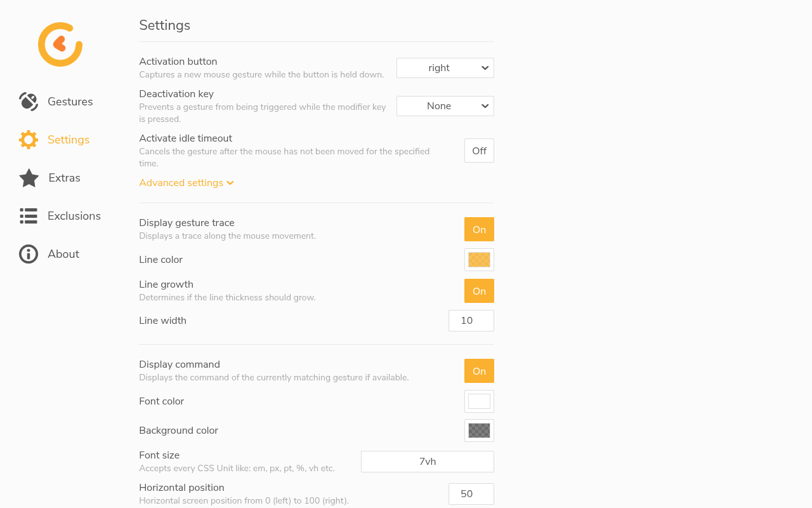Screen dimensions: 812x508
Task: Turn off the Display gesture trace toggle
Action: pyautogui.click(x=479, y=229)
